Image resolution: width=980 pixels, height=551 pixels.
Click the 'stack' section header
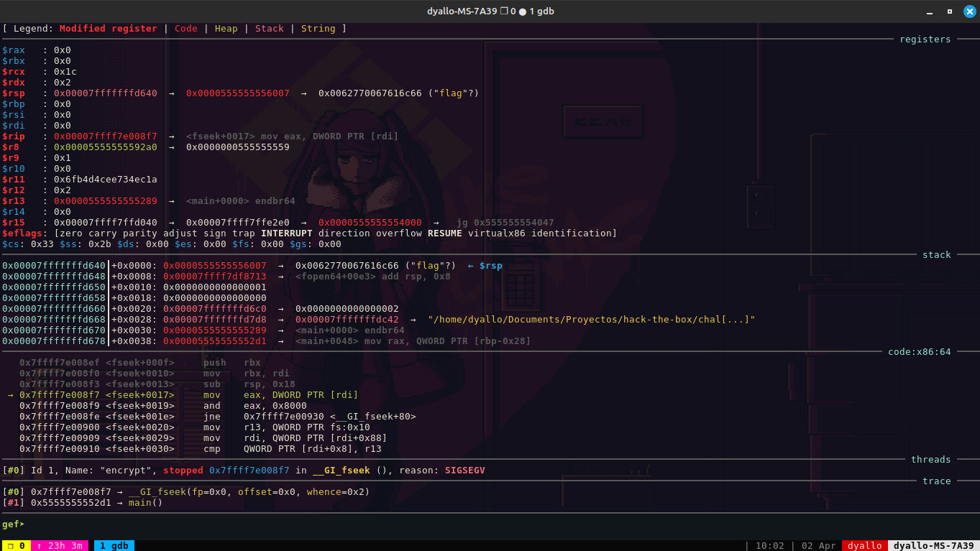point(936,255)
